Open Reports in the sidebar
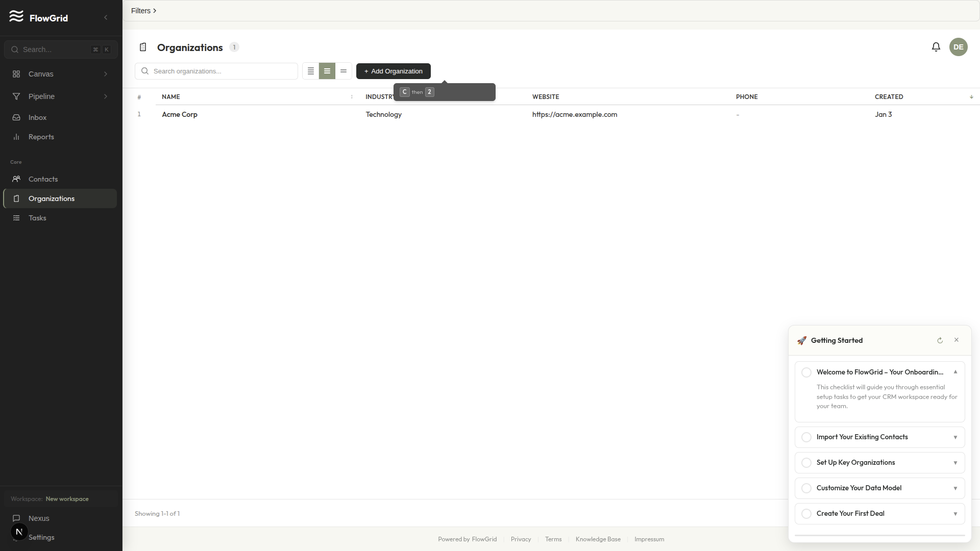Viewport: 980px width, 551px height. click(41, 137)
